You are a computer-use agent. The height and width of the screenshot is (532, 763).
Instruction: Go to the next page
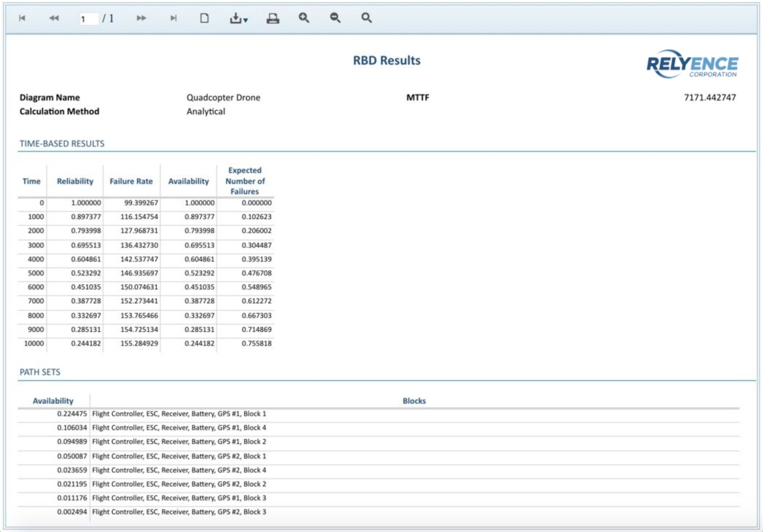141,18
